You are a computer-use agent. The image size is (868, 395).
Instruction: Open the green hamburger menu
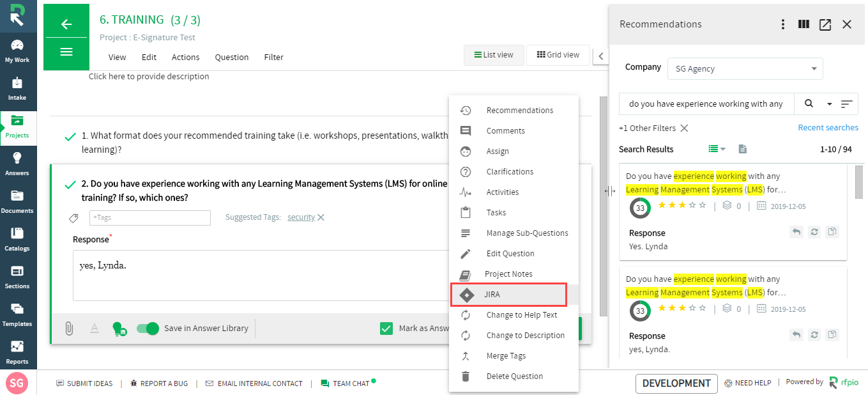pyautogui.click(x=66, y=52)
